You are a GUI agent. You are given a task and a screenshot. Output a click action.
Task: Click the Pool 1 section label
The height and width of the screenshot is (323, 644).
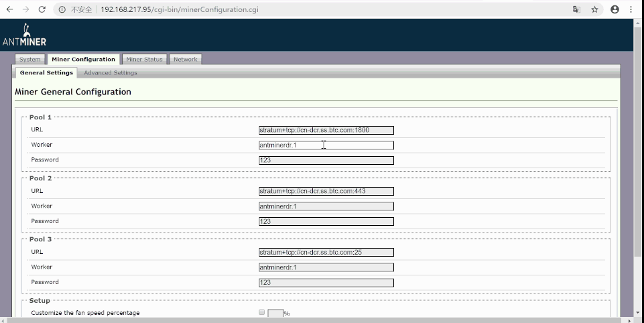40,117
